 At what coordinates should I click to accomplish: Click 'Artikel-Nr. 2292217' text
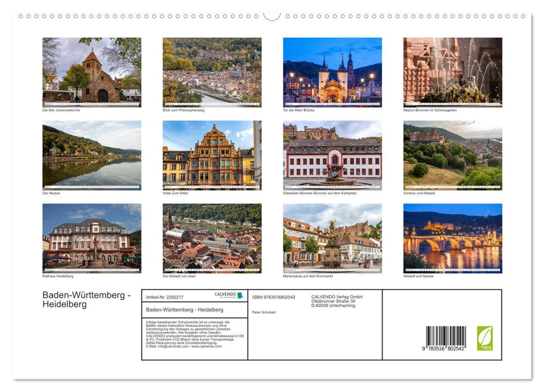tap(165, 297)
